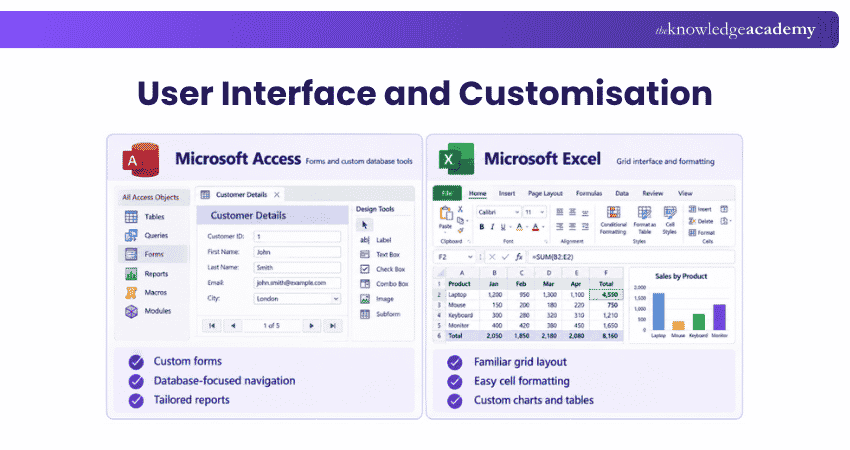Screen dimensions: 850x450
Task: Click the First Name field with John
Action: click(297, 252)
